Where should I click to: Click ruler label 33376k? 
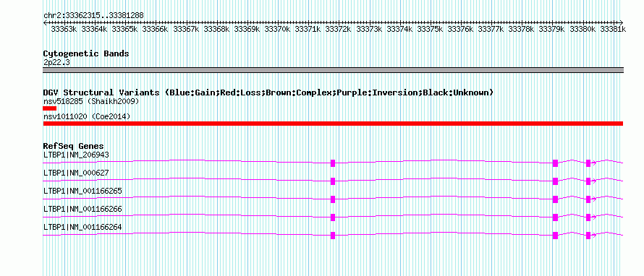(x=460, y=29)
